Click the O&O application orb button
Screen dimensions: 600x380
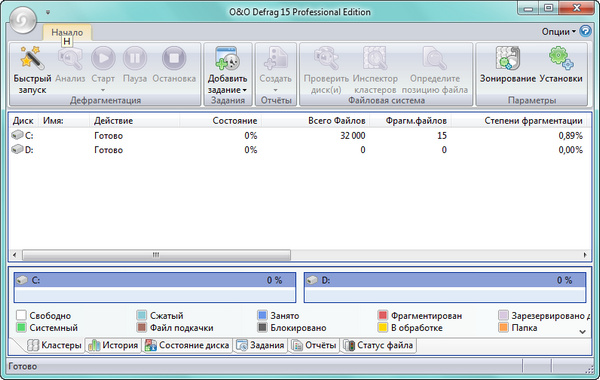click(23, 20)
